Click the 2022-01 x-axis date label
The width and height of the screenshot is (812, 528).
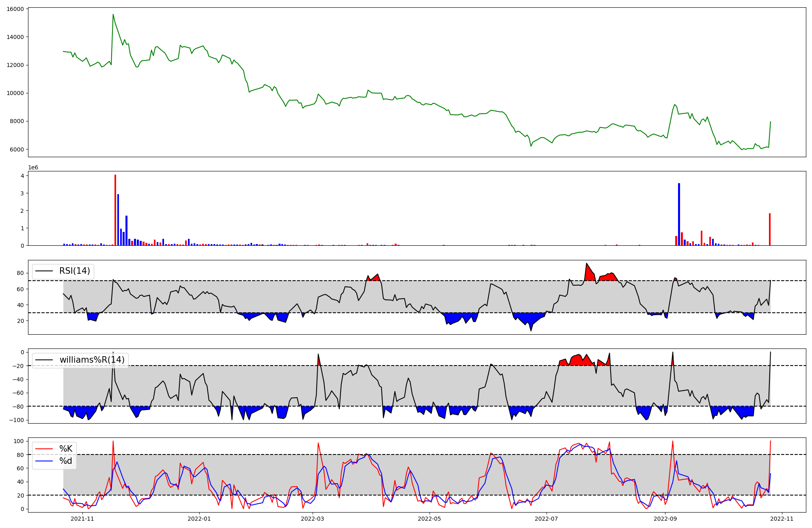click(x=199, y=519)
